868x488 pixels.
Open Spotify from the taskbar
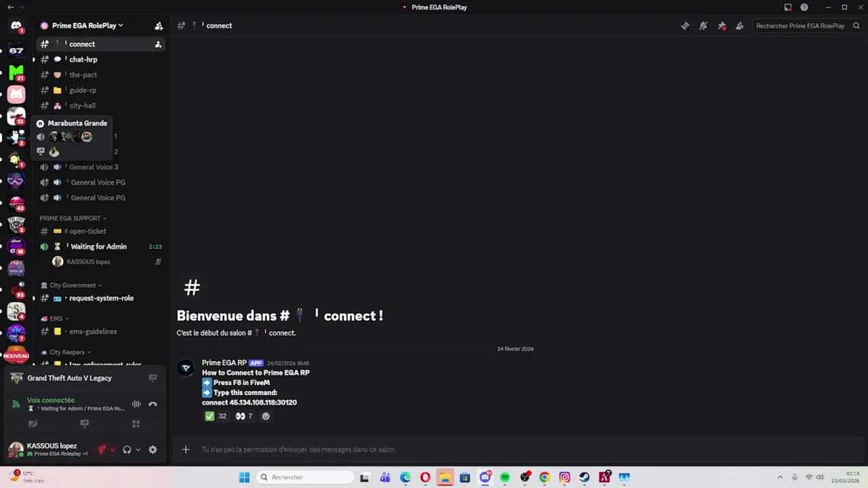coord(505,477)
